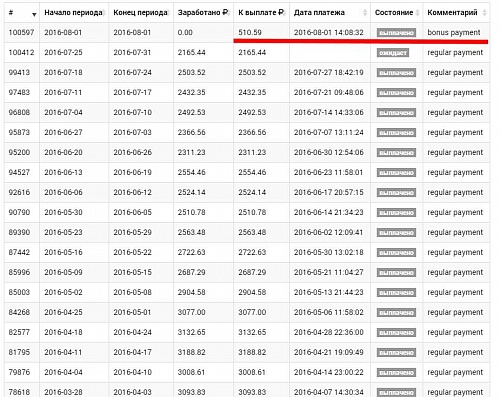The image size is (500, 397).
Task: Click 'bonus payment' comment
Action: click(454, 32)
